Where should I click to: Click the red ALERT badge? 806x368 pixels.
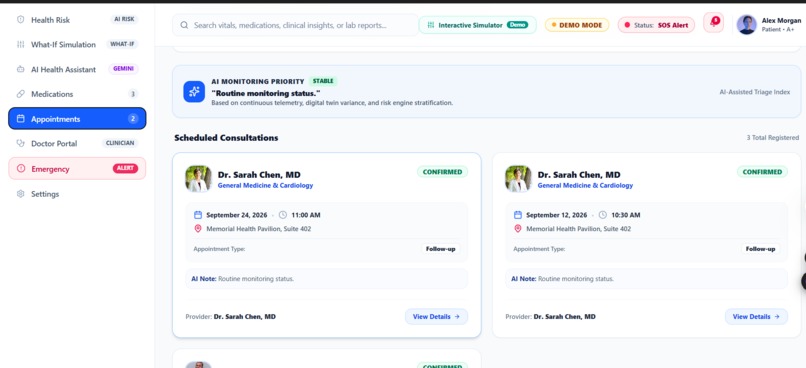(125, 169)
